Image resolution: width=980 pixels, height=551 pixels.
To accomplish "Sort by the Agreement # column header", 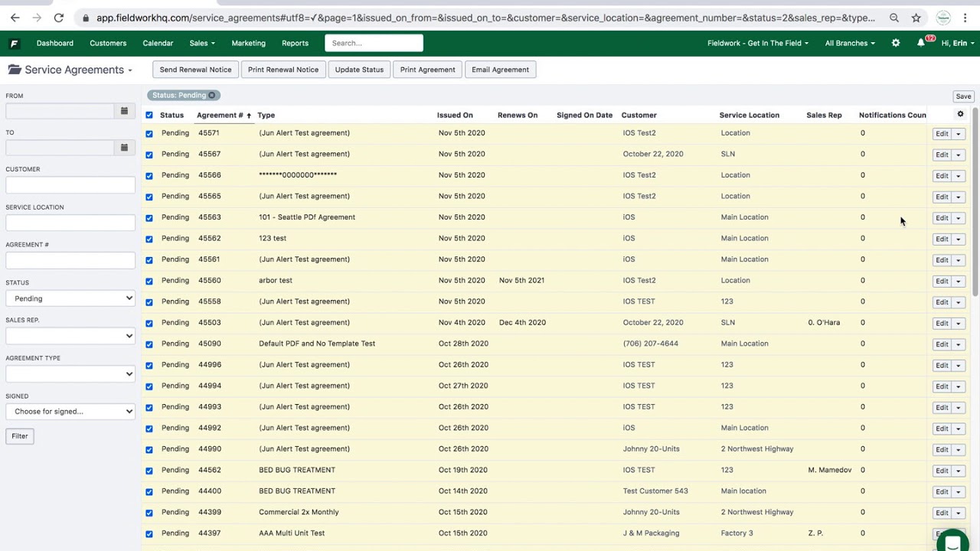I will [223, 115].
